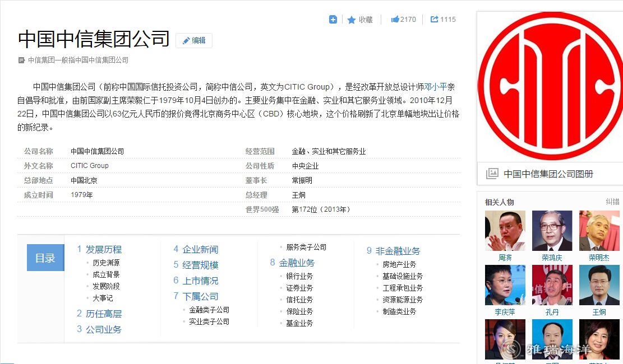The image size is (623, 364).
Task: Open 周滨's portrait thumbnail
Action: pos(505,231)
